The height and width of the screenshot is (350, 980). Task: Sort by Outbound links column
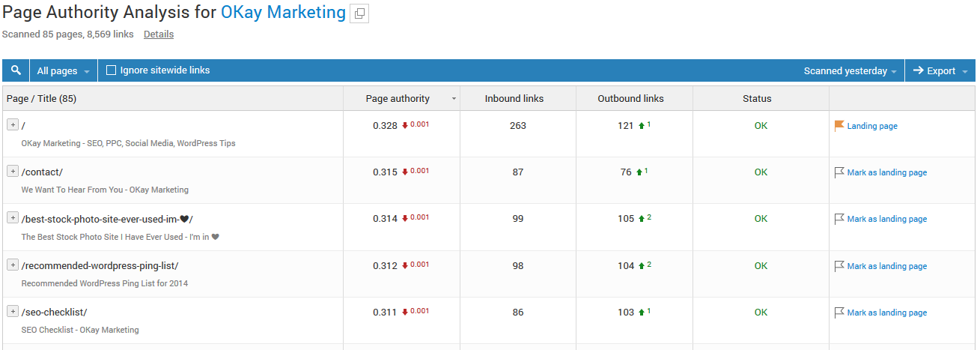click(x=630, y=98)
